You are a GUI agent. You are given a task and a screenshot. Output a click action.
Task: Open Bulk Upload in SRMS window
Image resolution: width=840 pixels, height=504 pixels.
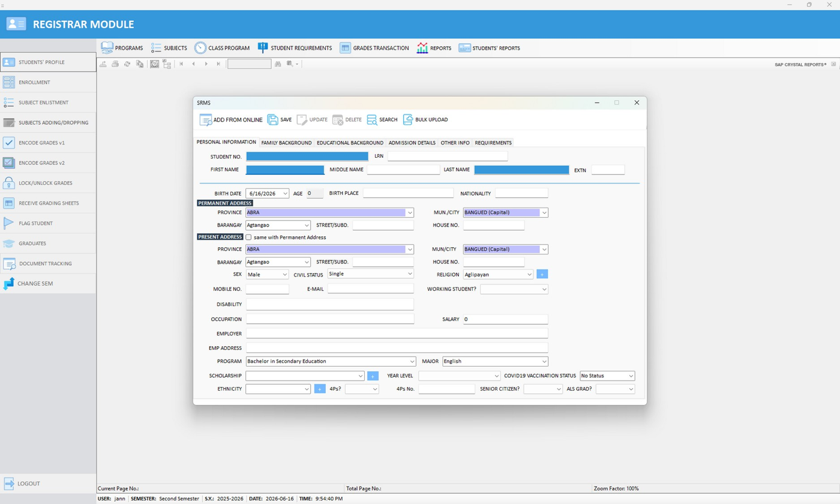click(x=425, y=120)
